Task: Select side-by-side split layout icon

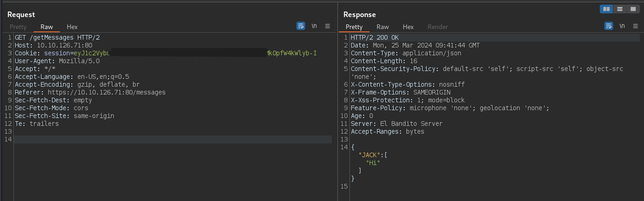Action: click(x=606, y=9)
